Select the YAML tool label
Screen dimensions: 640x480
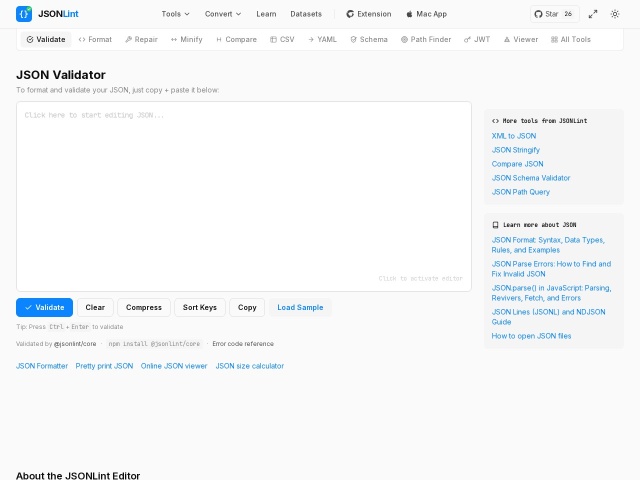pos(327,40)
